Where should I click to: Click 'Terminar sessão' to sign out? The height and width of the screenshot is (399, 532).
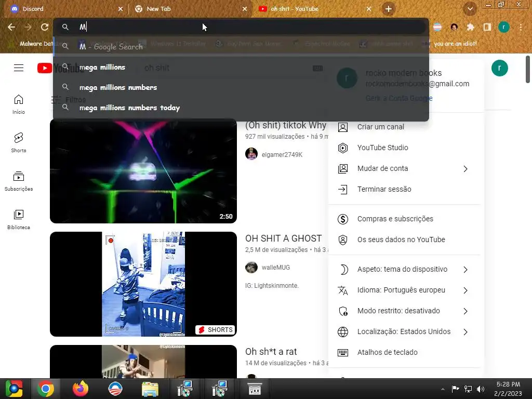coord(404,189)
